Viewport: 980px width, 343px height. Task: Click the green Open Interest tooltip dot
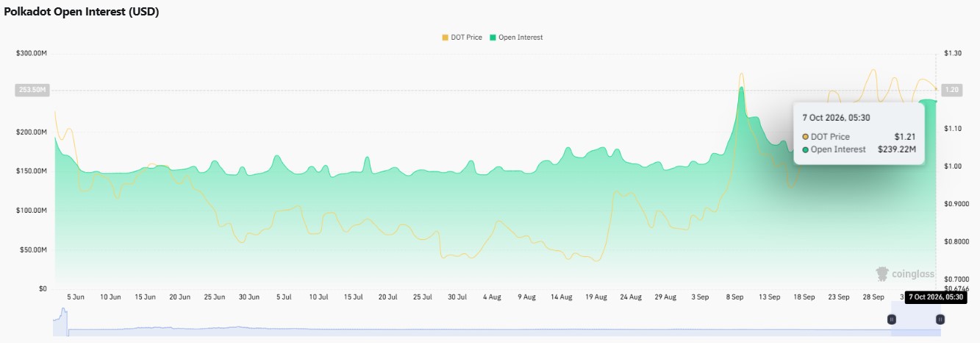tap(806, 149)
